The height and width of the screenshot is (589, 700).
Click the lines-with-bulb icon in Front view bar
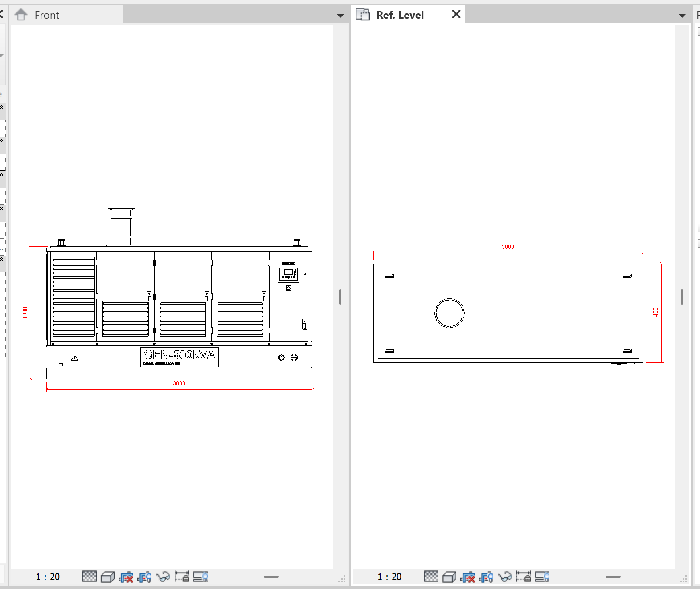pyautogui.click(x=201, y=577)
